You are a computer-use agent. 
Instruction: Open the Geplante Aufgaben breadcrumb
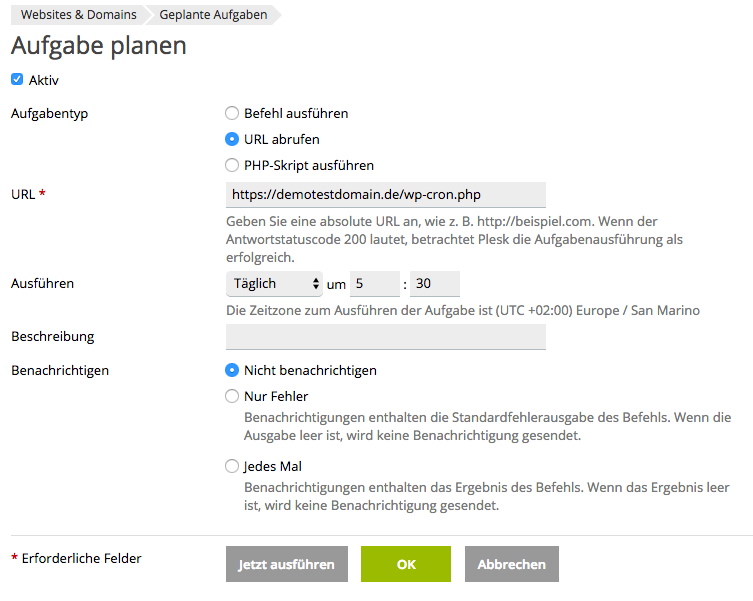click(x=213, y=15)
